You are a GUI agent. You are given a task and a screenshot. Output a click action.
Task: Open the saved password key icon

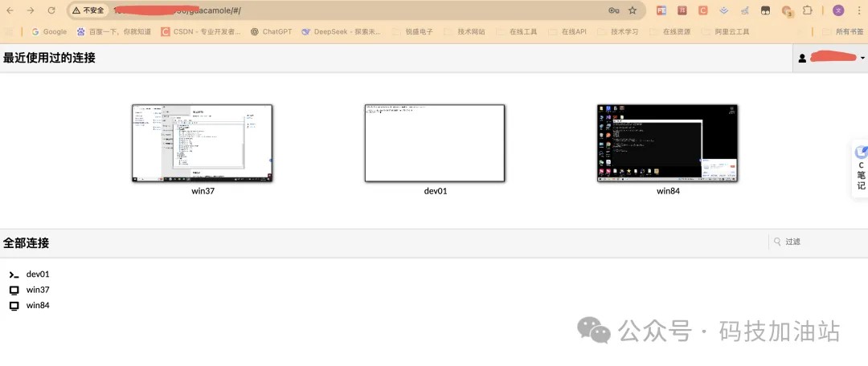pyautogui.click(x=613, y=10)
